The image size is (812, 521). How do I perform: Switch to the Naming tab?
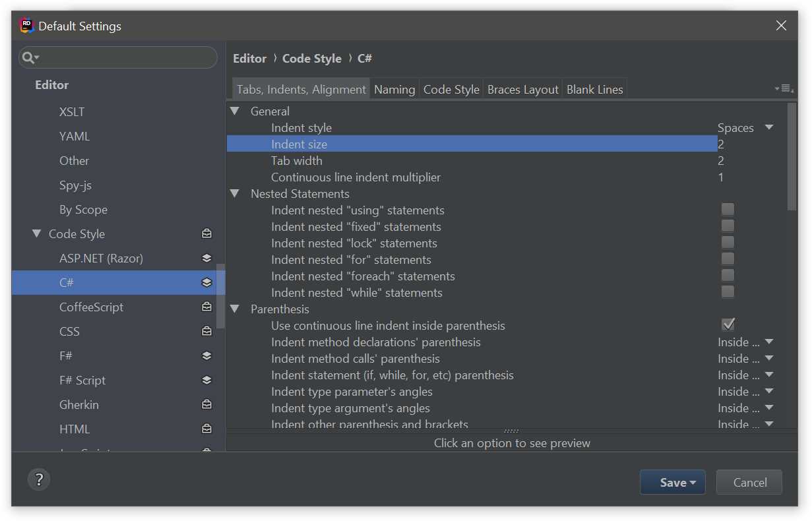394,89
